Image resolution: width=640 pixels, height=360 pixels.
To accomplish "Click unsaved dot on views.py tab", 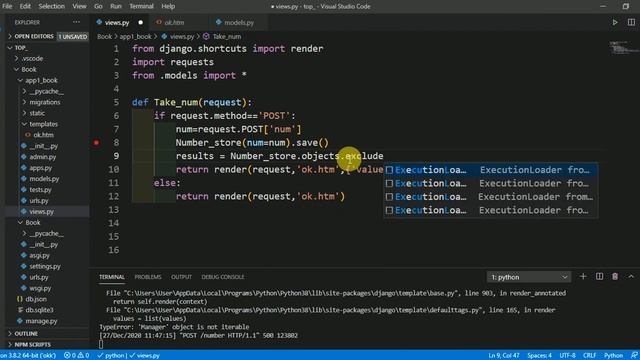I will coord(140,22).
